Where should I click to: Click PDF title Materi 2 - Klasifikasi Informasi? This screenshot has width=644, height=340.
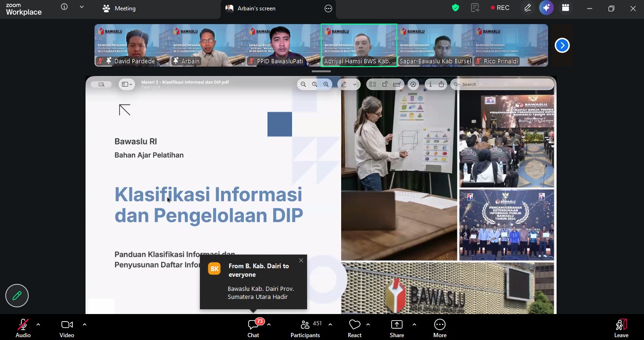point(185,82)
